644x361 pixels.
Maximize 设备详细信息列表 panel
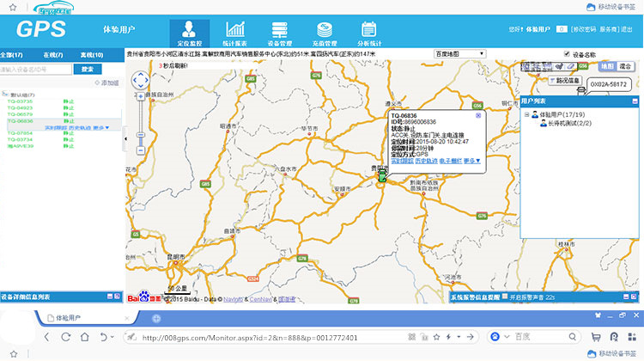point(117,296)
